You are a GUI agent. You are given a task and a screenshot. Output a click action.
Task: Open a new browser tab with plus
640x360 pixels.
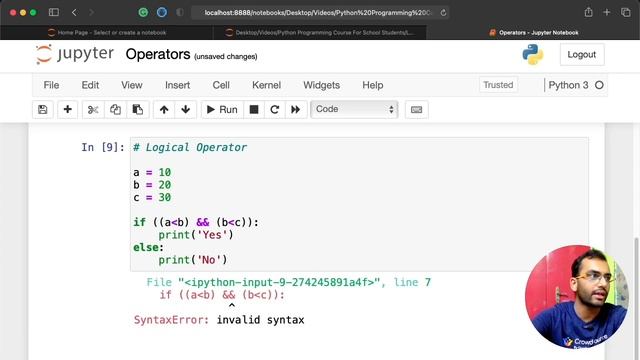coord(607,12)
